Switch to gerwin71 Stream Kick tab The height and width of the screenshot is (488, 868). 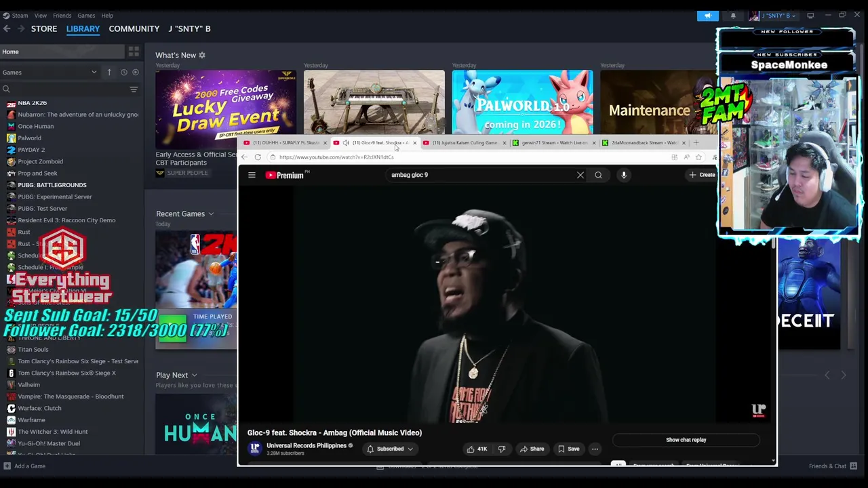pyautogui.click(x=555, y=143)
